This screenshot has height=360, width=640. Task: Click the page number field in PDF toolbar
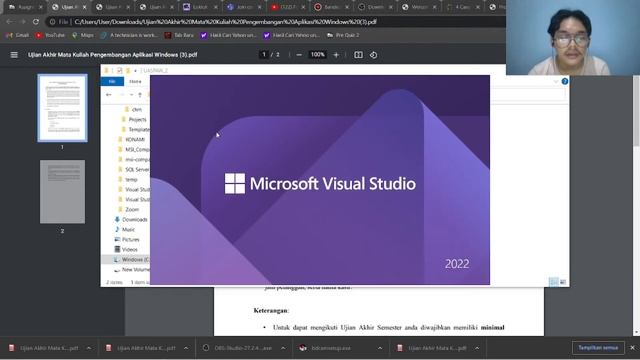264,55
